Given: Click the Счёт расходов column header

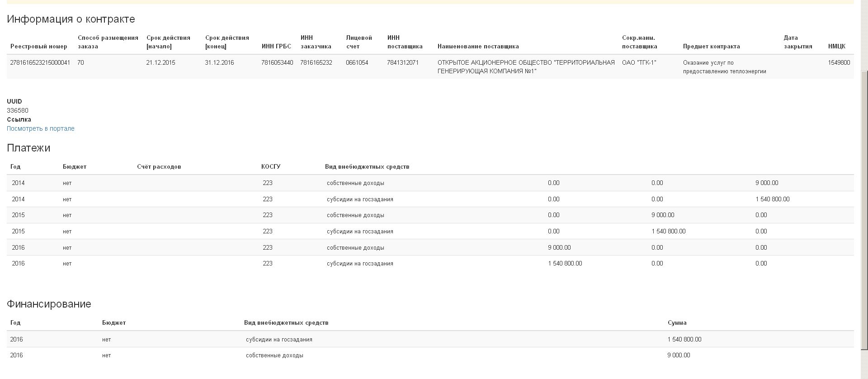Looking at the screenshot, I should coord(159,167).
